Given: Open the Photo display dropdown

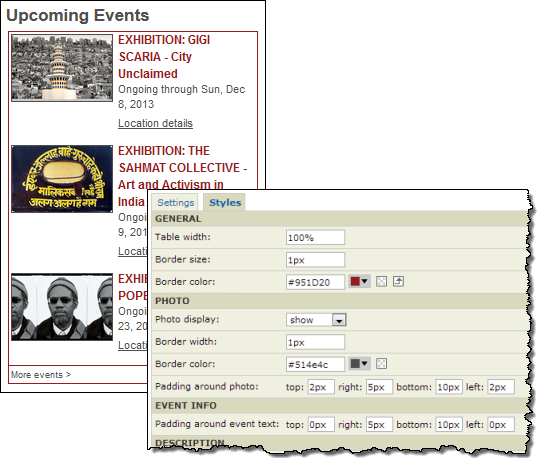Looking at the screenshot, I should click(316, 320).
